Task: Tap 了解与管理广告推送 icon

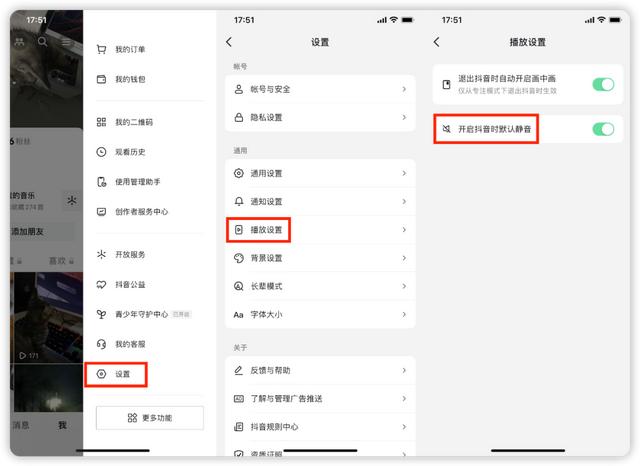Action: click(239, 398)
